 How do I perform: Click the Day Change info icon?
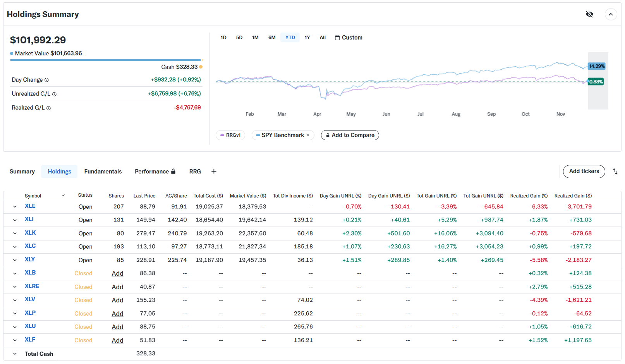(x=47, y=80)
